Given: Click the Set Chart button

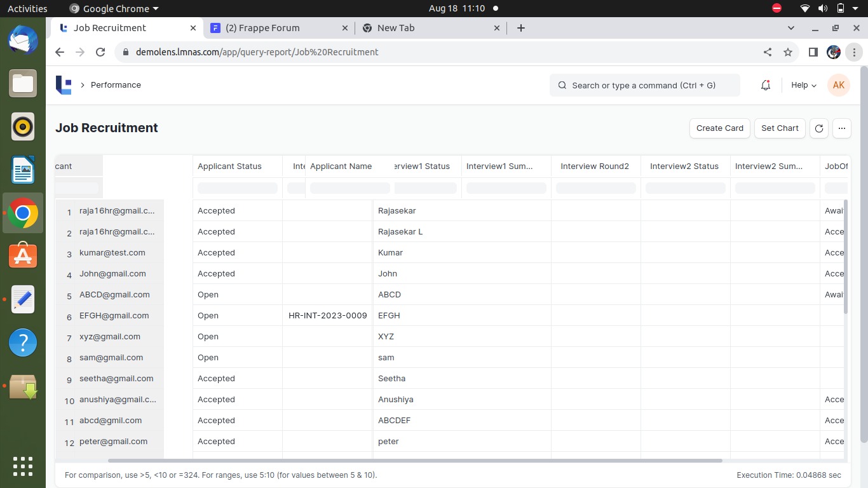Looking at the screenshot, I should [780, 128].
